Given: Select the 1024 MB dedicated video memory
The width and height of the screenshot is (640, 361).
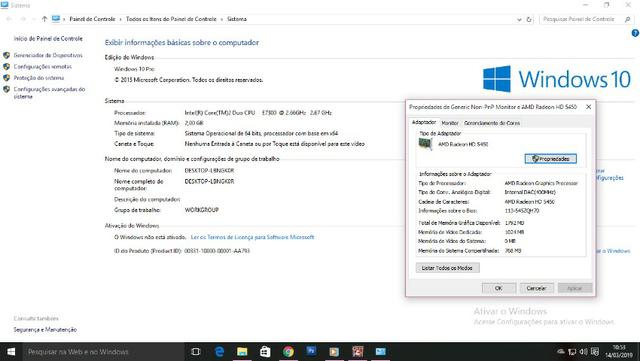Looking at the screenshot, I should [514, 232].
